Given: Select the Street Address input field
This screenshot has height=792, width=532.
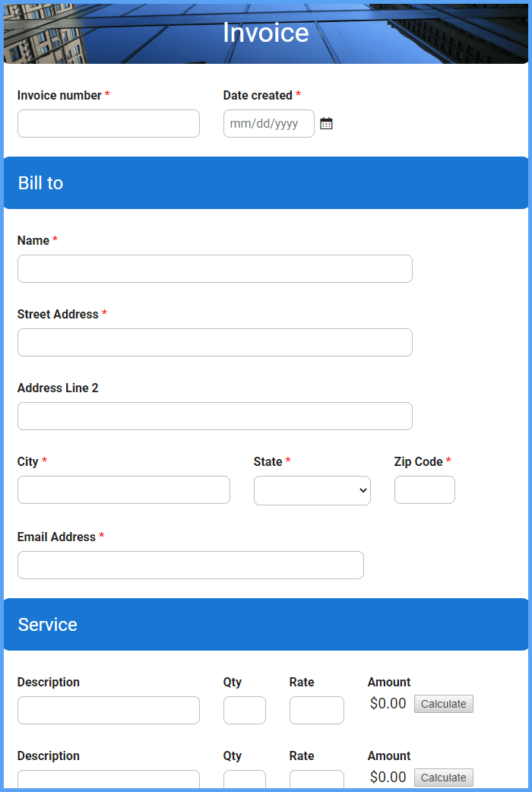Looking at the screenshot, I should [215, 343].
